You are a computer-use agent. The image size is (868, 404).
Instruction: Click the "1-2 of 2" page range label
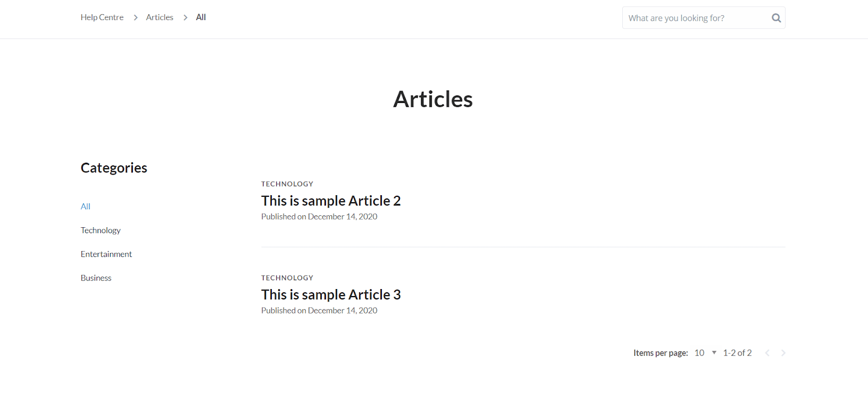pos(737,353)
